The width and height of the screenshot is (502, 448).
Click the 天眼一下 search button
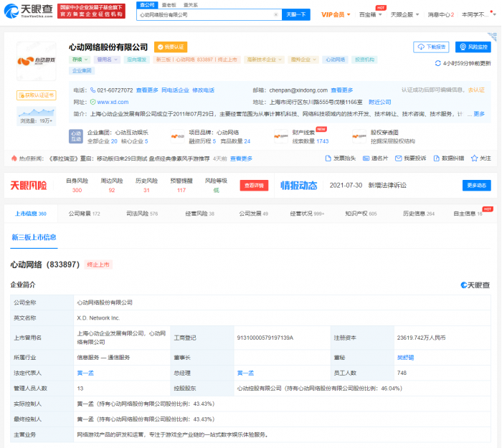click(297, 14)
